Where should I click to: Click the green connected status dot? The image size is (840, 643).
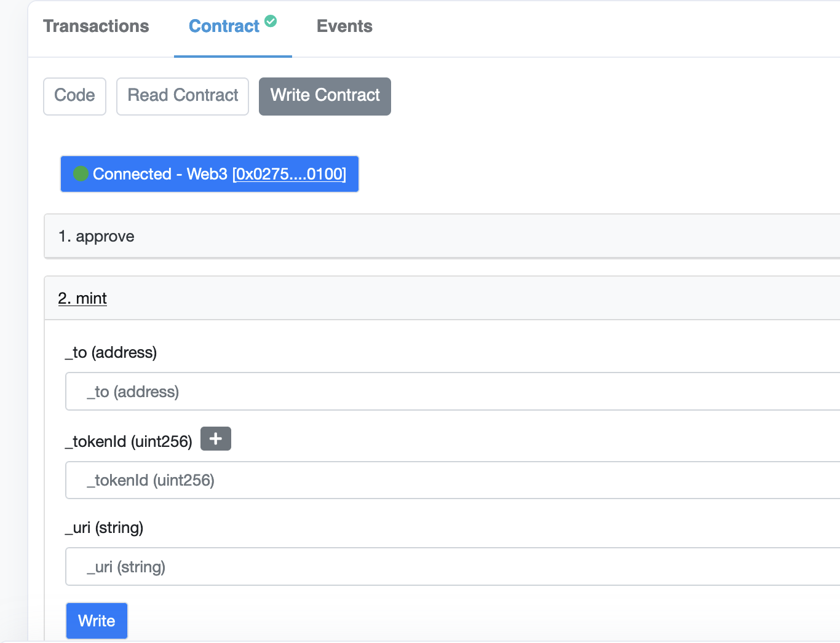[81, 174]
